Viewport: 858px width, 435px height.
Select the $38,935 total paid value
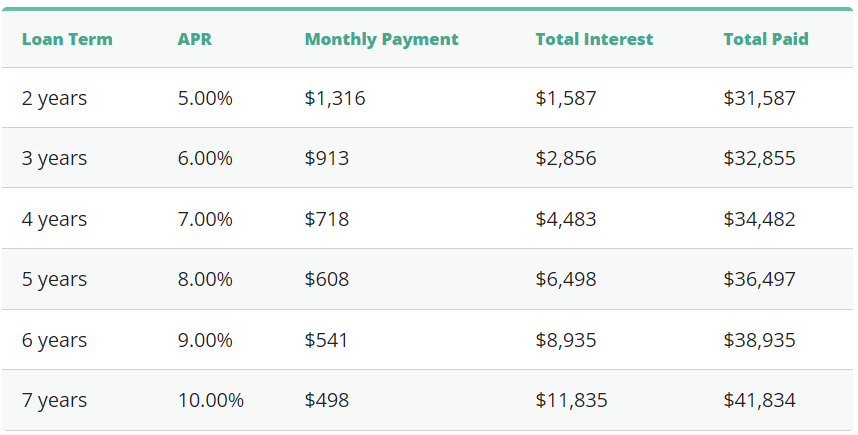pyautogui.click(x=759, y=340)
